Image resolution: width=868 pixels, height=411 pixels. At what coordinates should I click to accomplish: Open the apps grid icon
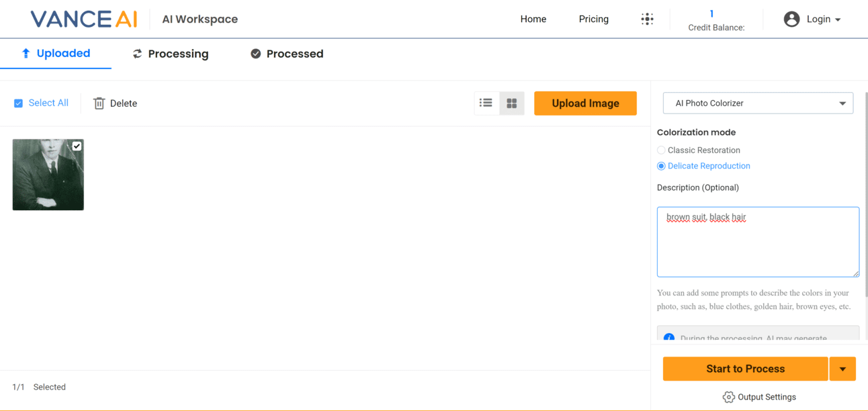pos(647,19)
